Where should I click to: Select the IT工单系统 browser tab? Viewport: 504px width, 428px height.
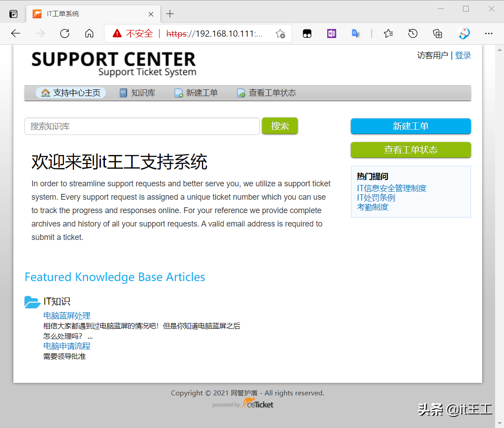tap(93, 14)
